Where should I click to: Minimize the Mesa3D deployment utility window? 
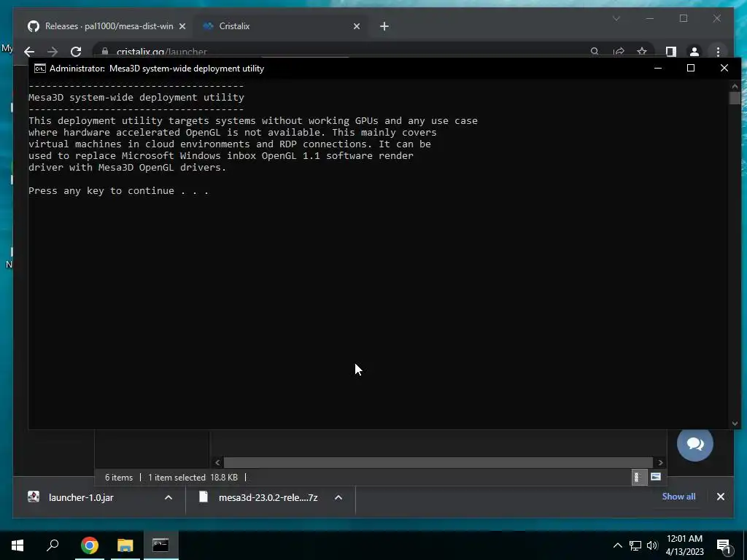pos(658,68)
